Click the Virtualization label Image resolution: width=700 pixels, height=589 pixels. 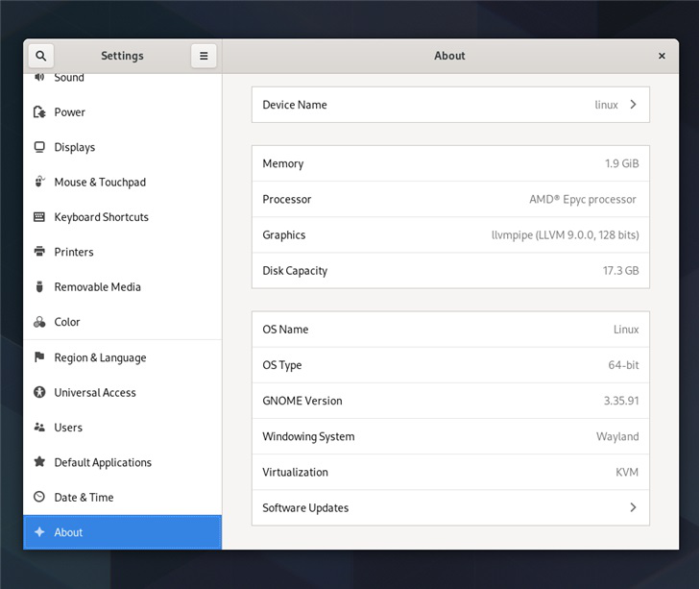click(x=295, y=472)
